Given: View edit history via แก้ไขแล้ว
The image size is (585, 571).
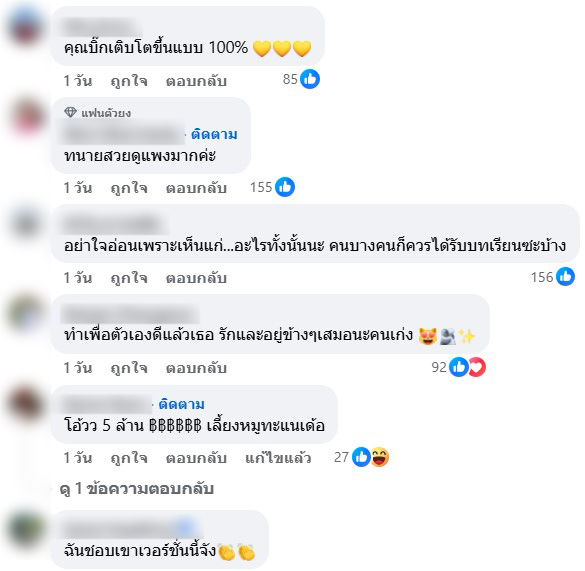Looking at the screenshot, I should 278,458.
